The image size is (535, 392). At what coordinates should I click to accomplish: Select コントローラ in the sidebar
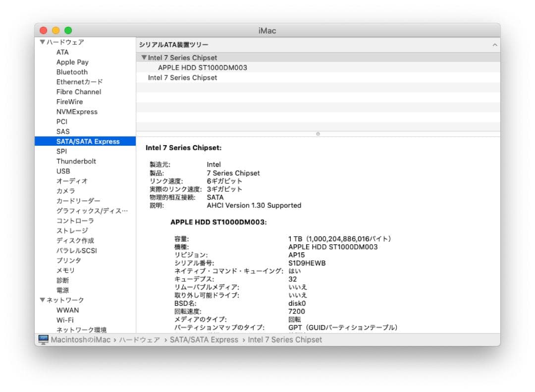click(x=75, y=221)
